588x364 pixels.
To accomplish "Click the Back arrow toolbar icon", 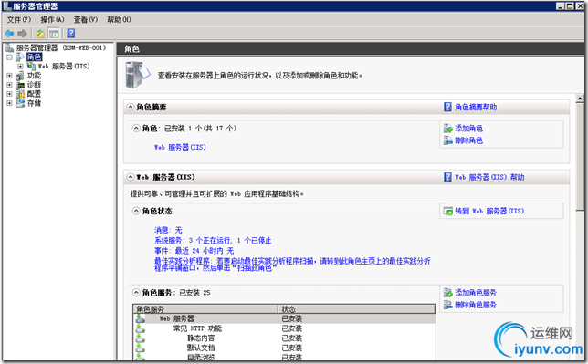I will (9, 34).
